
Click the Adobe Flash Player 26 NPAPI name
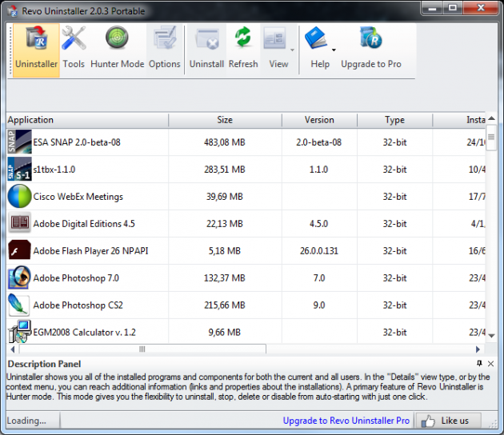[90, 251]
